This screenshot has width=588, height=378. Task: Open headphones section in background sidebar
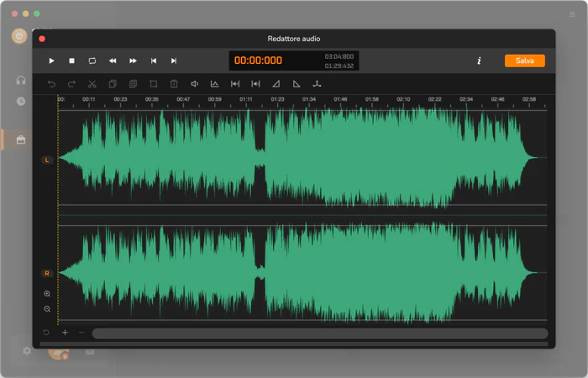click(x=21, y=81)
